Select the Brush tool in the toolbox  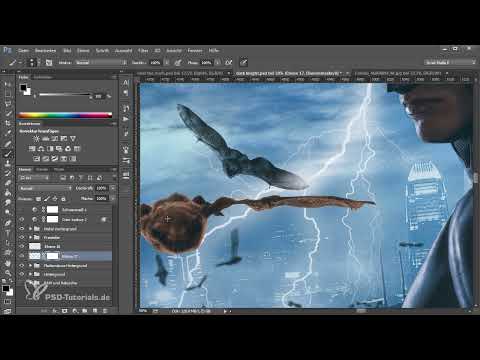coord(8,154)
